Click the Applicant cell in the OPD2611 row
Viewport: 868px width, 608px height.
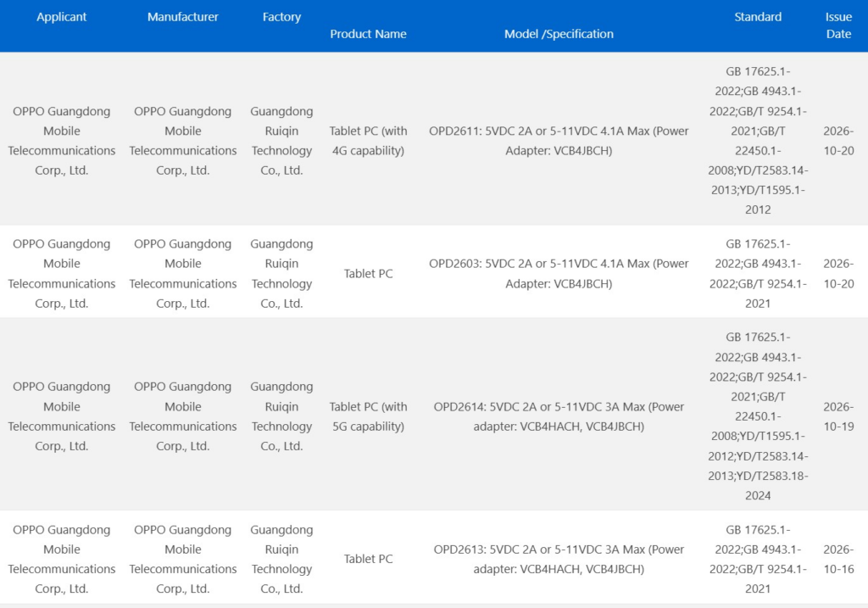click(x=61, y=141)
